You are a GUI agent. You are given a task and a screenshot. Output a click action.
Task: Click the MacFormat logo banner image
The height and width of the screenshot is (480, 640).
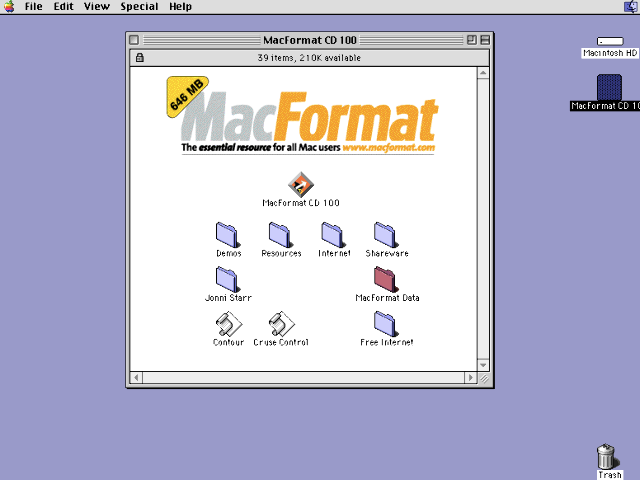click(302, 116)
